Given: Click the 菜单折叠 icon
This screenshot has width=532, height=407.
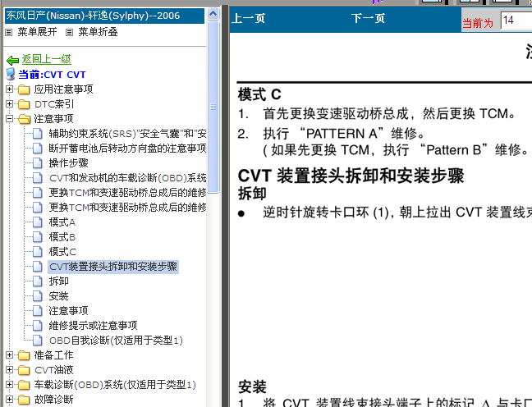Looking at the screenshot, I should [69, 33].
